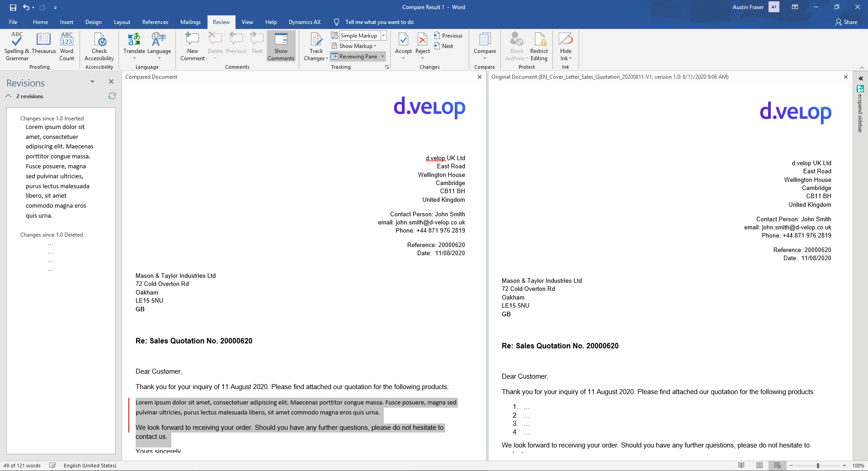
Task: Click 100% zoom level
Action: 858,465
